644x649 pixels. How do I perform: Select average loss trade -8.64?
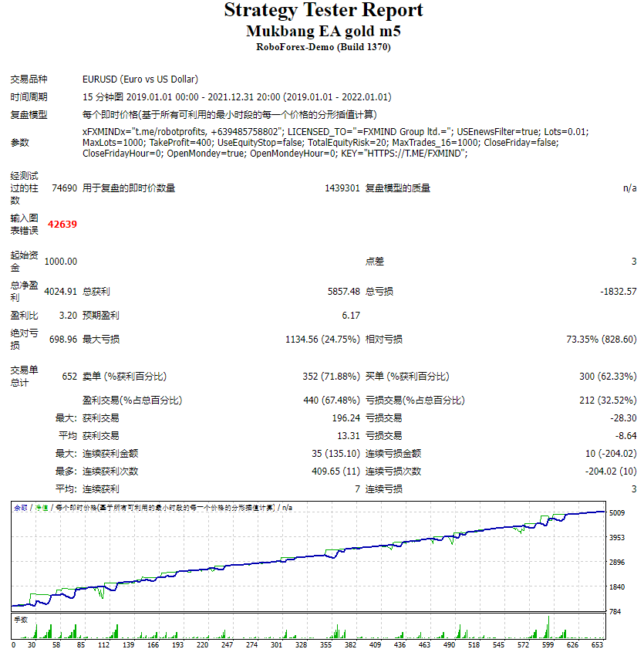(625, 436)
